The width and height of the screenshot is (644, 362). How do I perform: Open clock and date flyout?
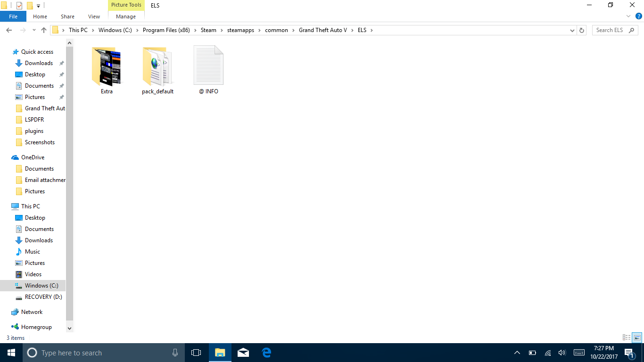604,353
